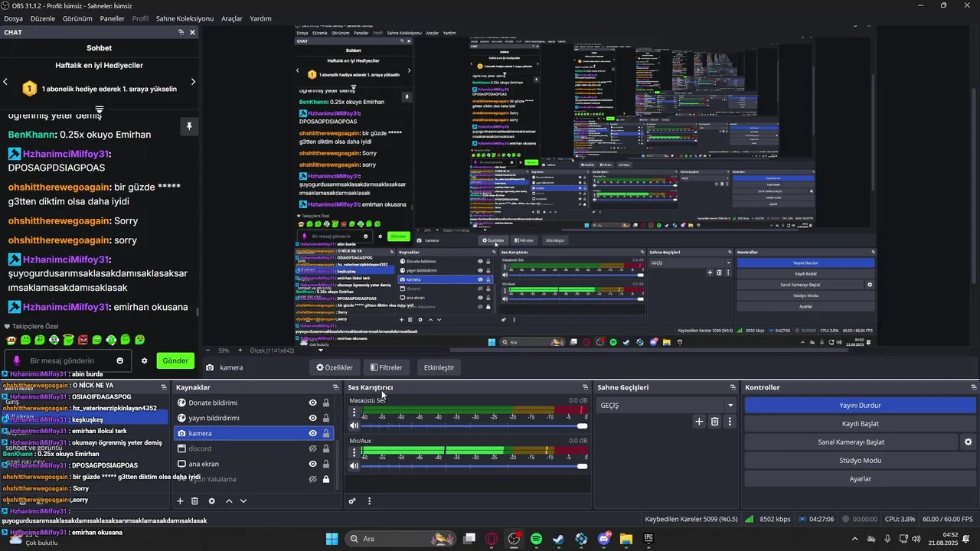
Task: Open Spotify from the taskbar
Action: [536, 539]
